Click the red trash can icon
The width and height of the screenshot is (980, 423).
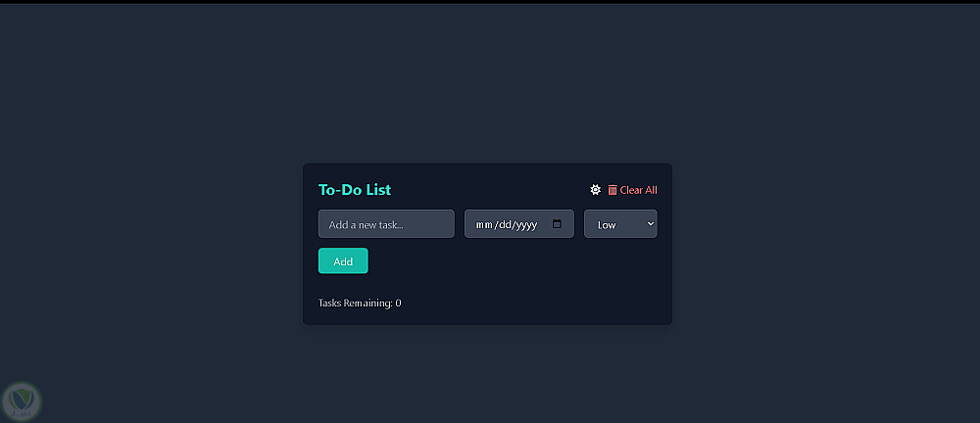coord(612,190)
